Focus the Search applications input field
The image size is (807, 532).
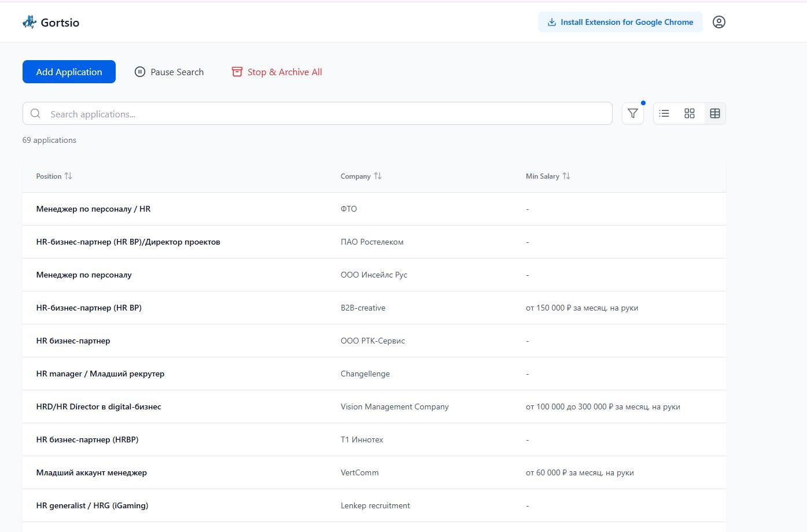[x=324, y=114]
